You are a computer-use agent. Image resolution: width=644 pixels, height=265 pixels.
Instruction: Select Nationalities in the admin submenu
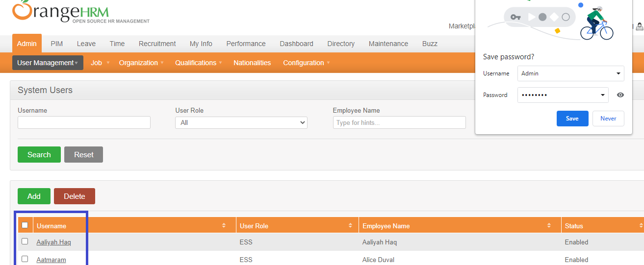(x=252, y=63)
